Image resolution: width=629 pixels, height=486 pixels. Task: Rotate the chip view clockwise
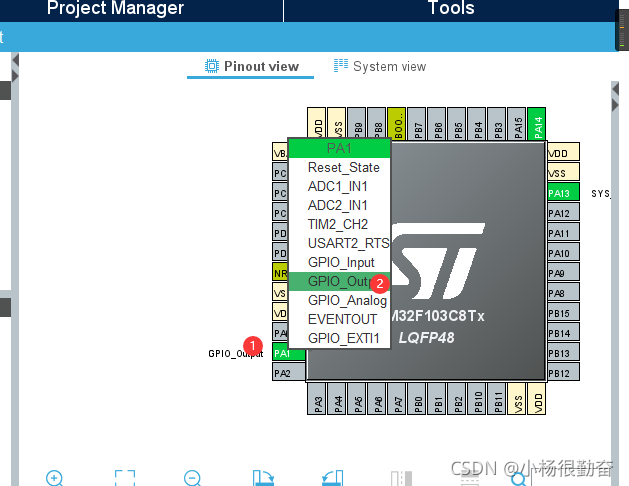[263, 478]
